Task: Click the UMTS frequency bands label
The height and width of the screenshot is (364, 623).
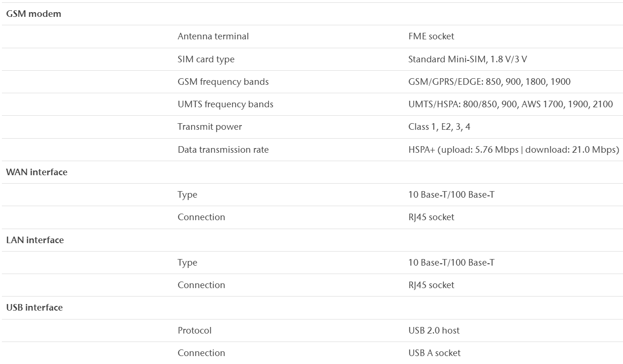Action: pyautogui.click(x=225, y=104)
